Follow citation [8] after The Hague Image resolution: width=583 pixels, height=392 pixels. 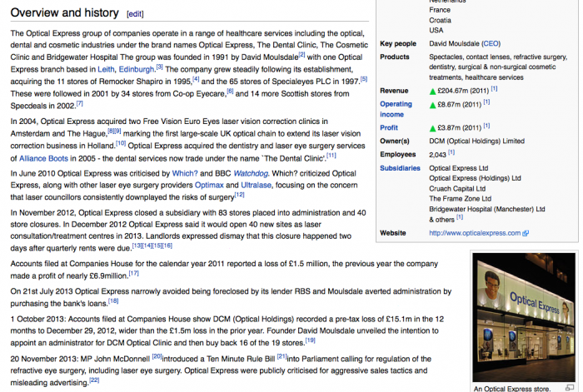click(x=111, y=131)
